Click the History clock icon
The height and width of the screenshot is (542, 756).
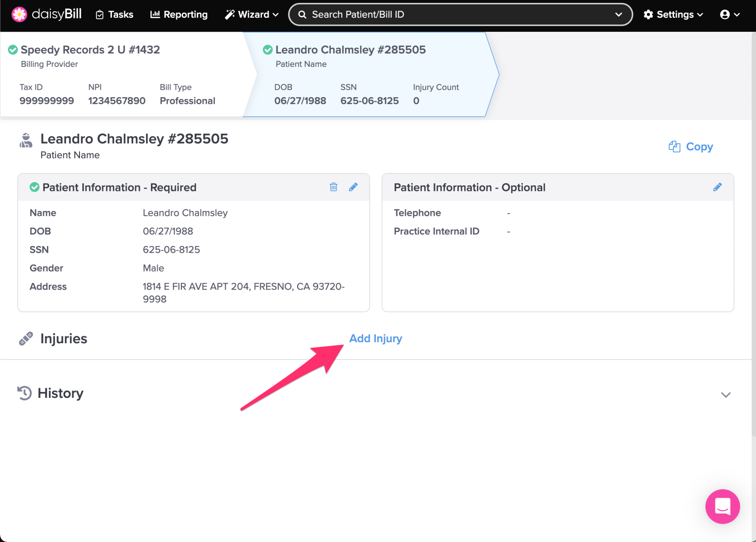click(x=24, y=393)
